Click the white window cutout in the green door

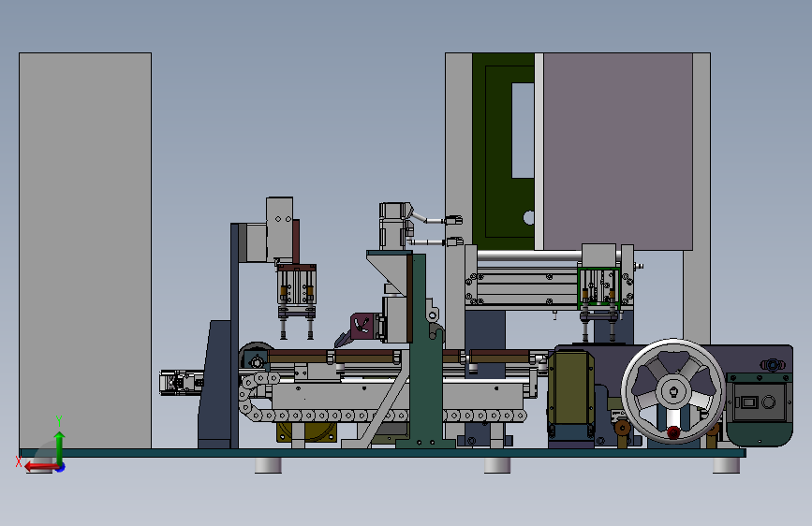(x=523, y=130)
